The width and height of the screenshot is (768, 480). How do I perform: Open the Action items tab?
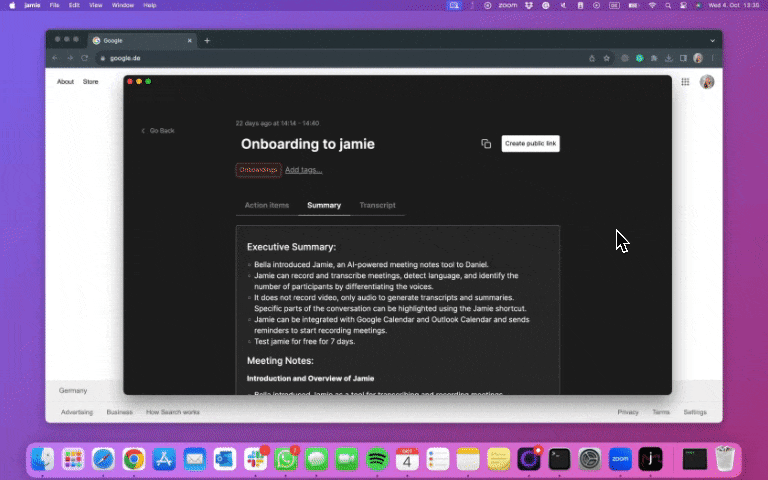[x=267, y=205]
